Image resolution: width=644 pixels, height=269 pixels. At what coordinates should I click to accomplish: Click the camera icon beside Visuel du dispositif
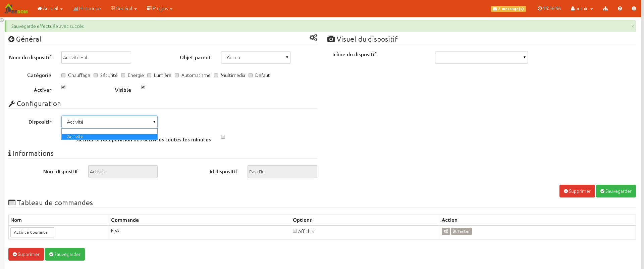331,39
